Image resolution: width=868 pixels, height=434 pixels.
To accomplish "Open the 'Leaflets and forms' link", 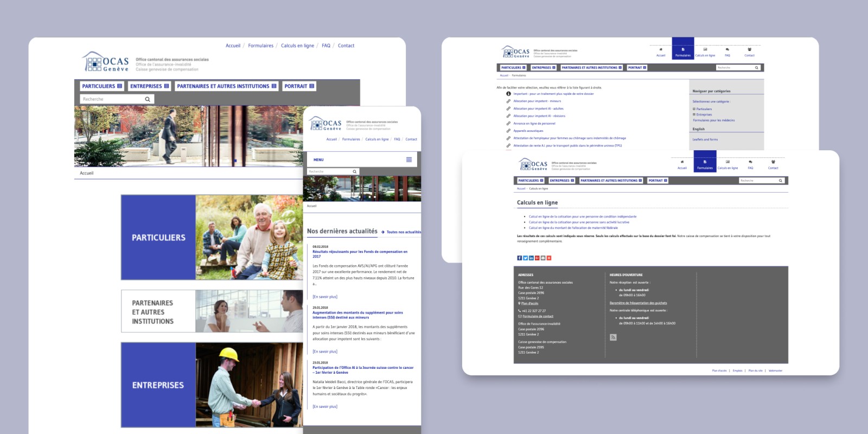I will (x=705, y=139).
